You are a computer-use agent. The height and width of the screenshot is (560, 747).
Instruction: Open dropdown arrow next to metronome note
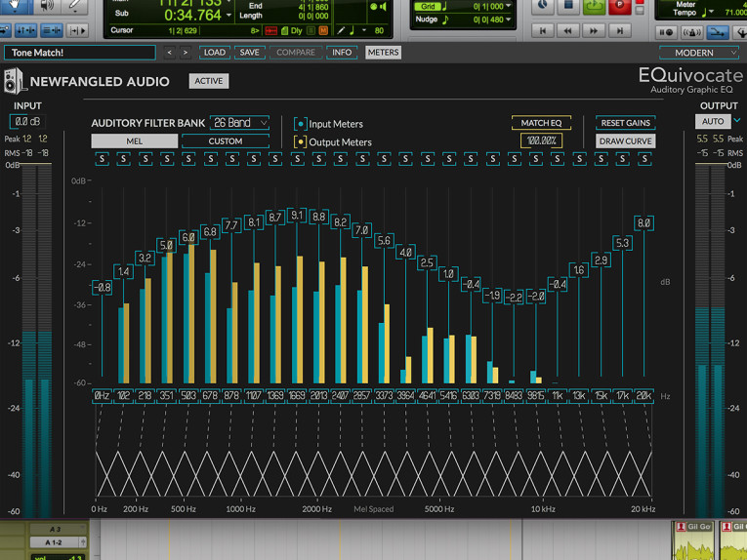(364, 30)
